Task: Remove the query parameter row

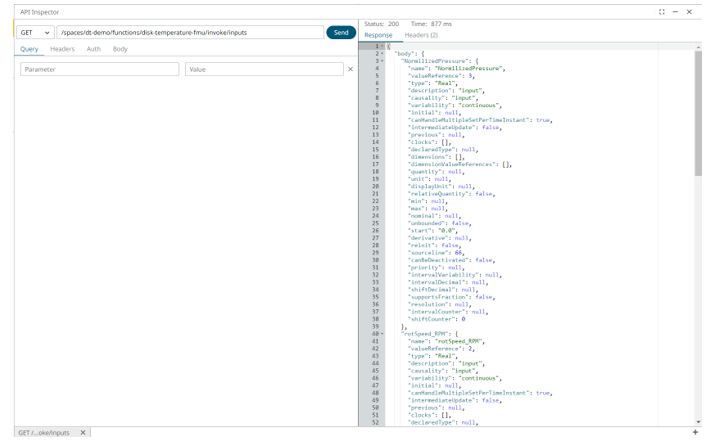Action: coord(350,70)
